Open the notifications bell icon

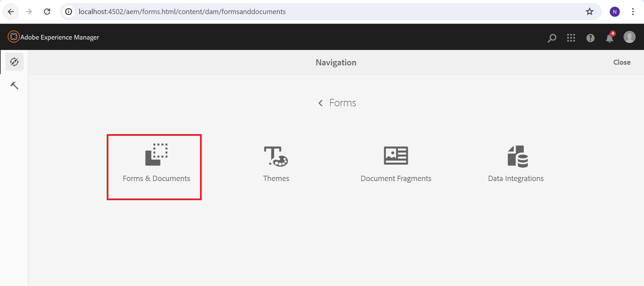click(610, 38)
